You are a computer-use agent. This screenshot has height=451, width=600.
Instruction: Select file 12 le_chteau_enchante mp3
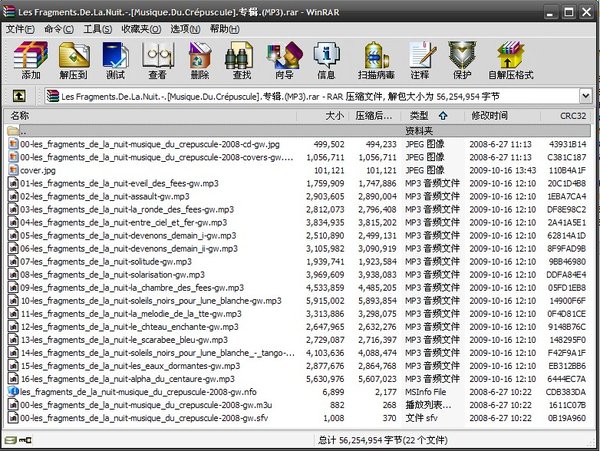(x=129, y=327)
